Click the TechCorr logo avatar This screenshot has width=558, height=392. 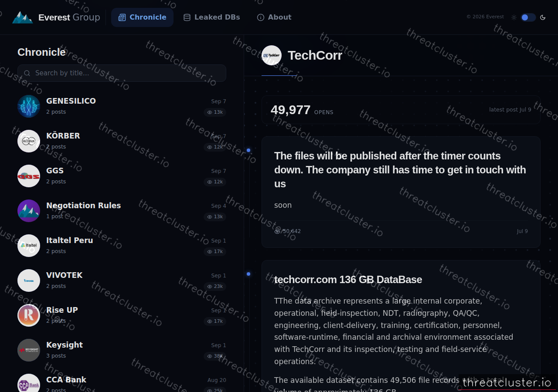pos(272,55)
